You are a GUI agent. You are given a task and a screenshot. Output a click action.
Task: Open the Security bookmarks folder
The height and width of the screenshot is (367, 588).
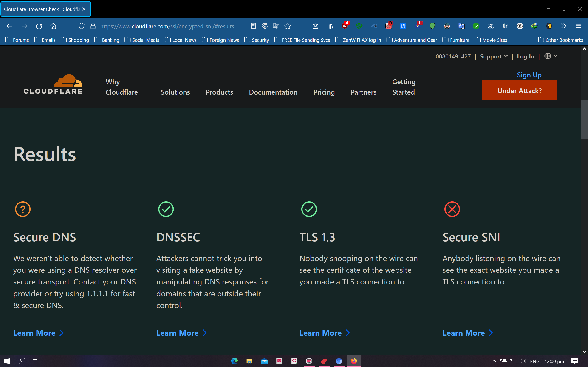coord(257,40)
